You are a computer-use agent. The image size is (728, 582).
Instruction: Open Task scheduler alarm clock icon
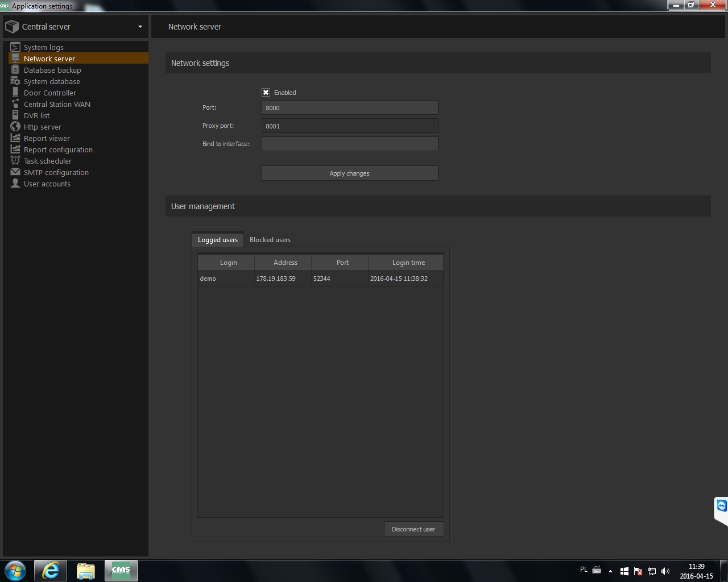pyautogui.click(x=15, y=161)
